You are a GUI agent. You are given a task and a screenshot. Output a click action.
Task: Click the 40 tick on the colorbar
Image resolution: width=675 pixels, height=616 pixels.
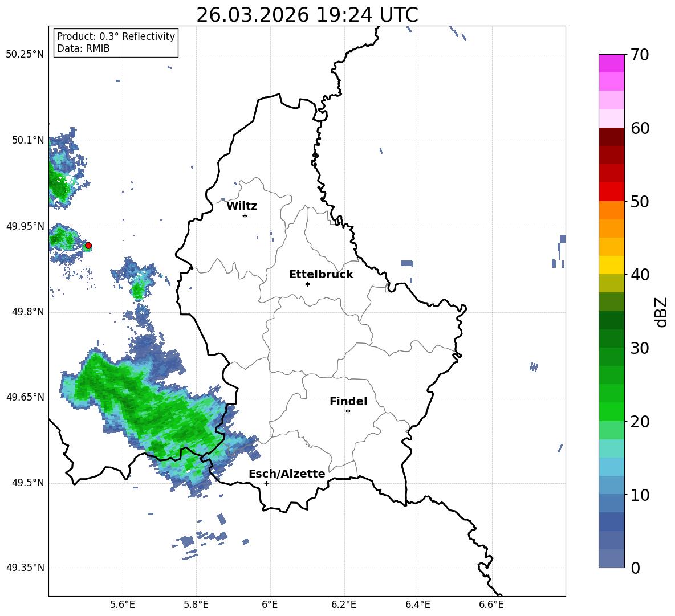tap(640, 275)
